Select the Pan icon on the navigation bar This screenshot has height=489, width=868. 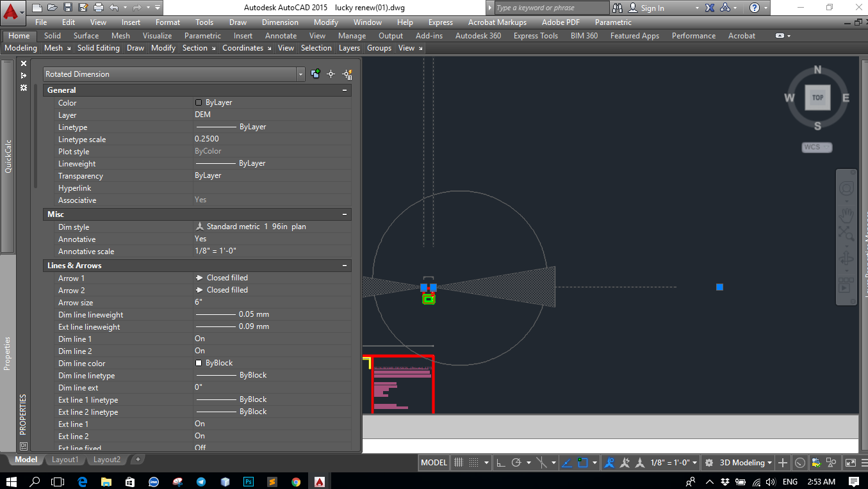click(846, 215)
